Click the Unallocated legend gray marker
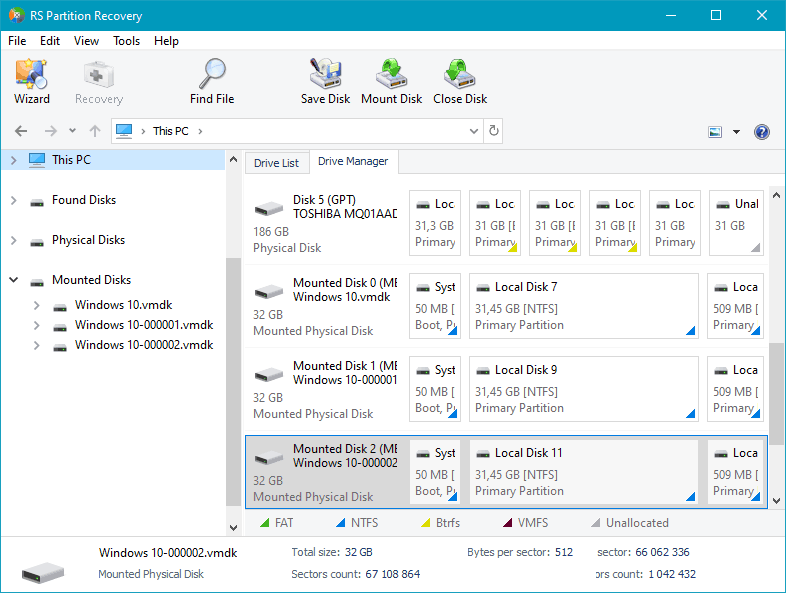The width and height of the screenshot is (786, 593). pyautogui.click(x=596, y=523)
